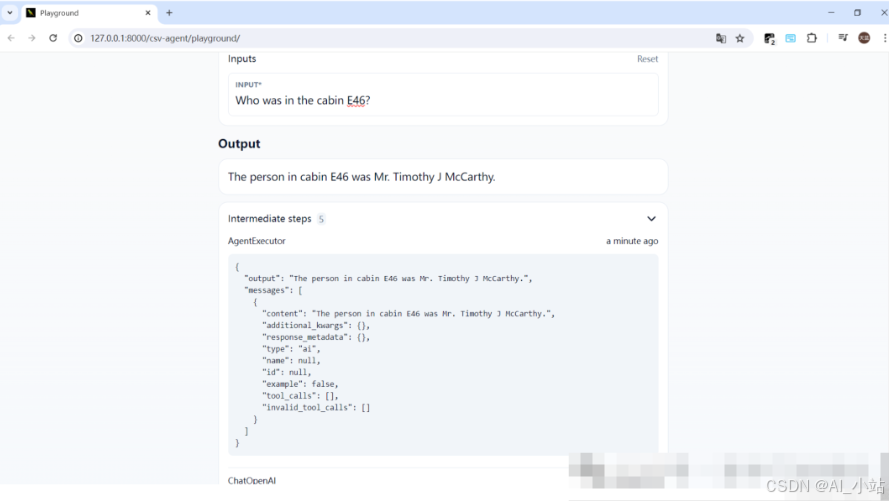Open a new browser tab
The image size is (889, 501).
pyautogui.click(x=169, y=13)
